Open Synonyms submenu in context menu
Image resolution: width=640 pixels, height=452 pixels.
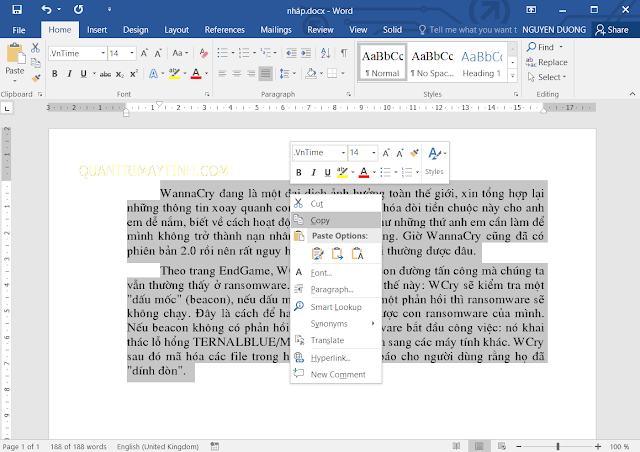336,324
